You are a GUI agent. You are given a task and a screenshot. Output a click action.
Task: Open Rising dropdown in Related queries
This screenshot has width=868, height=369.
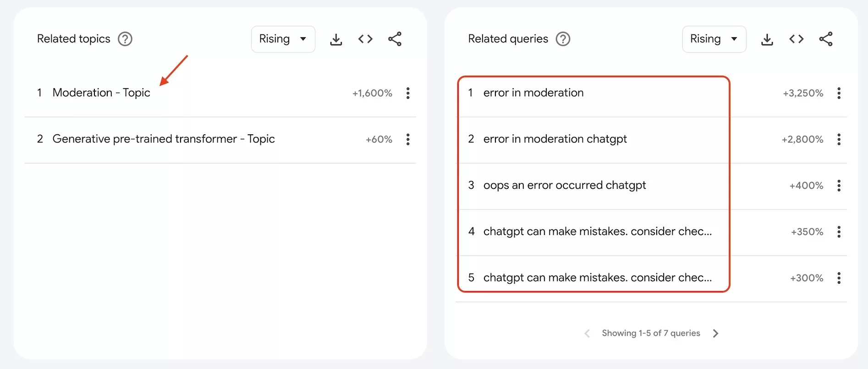tap(714, 39)
